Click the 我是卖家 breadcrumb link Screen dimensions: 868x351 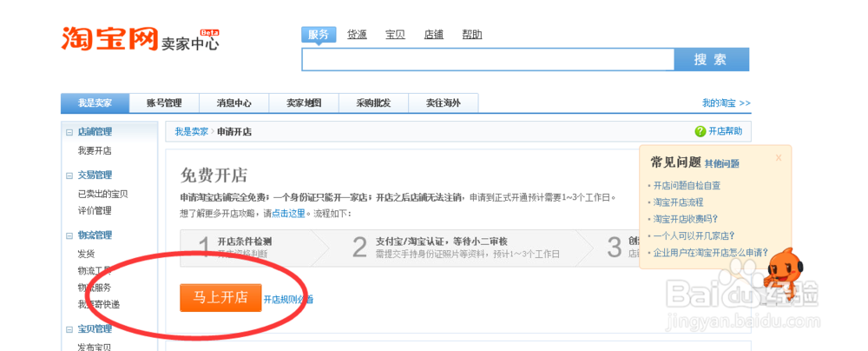192,132
